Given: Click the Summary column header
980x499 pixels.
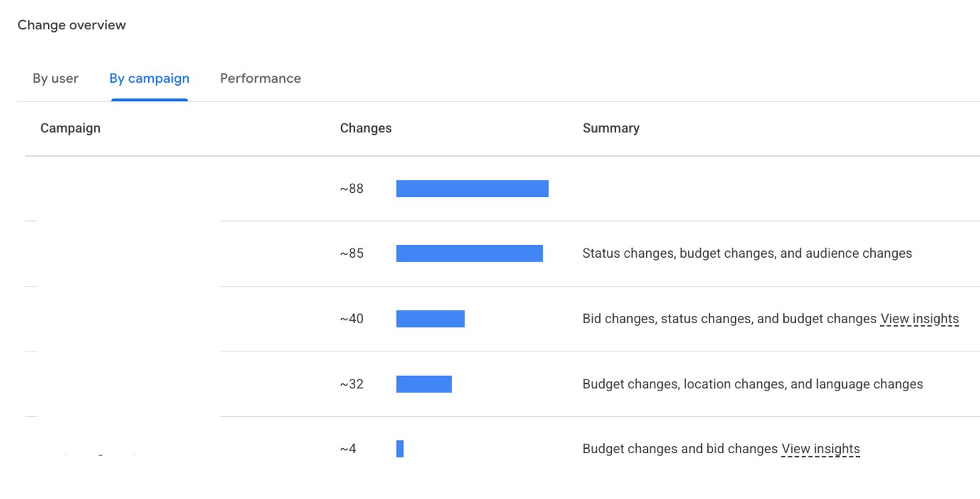Looking at the screenshot, I should pyautogui.click(x=611, y=128).
